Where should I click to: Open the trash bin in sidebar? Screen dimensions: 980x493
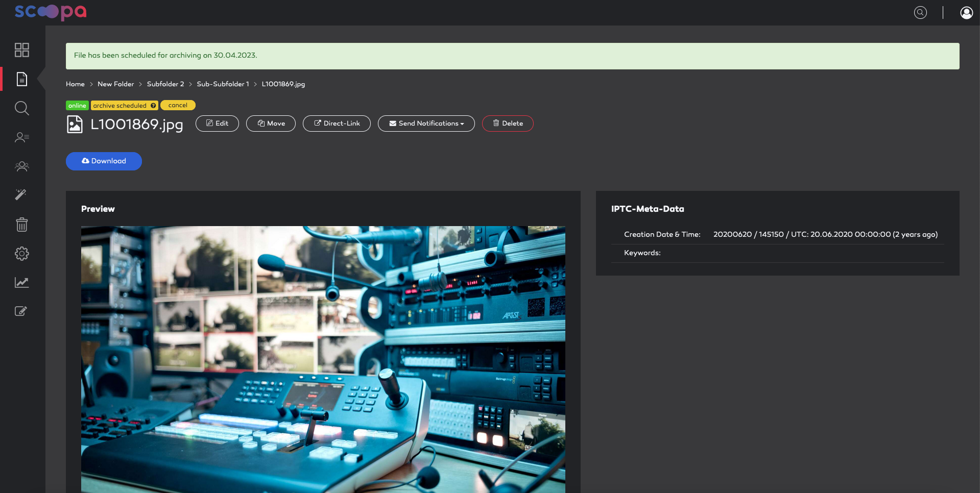point(22,224)
